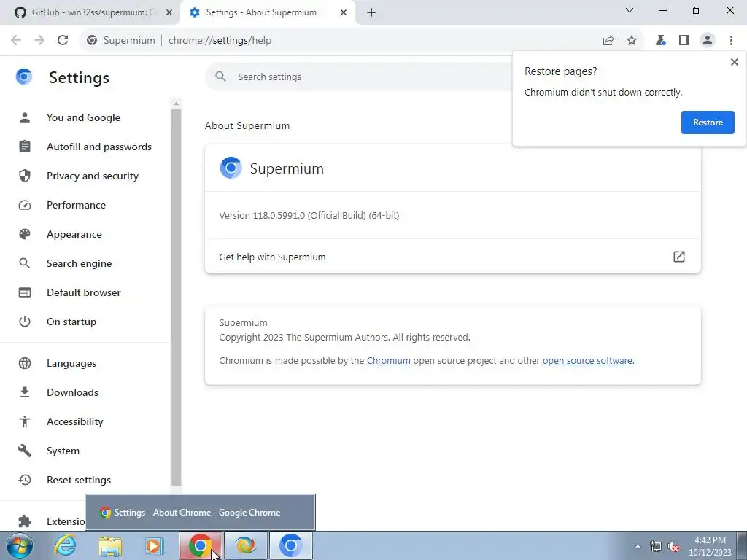Open the three-dot browser menu

(x=731, y=41)
